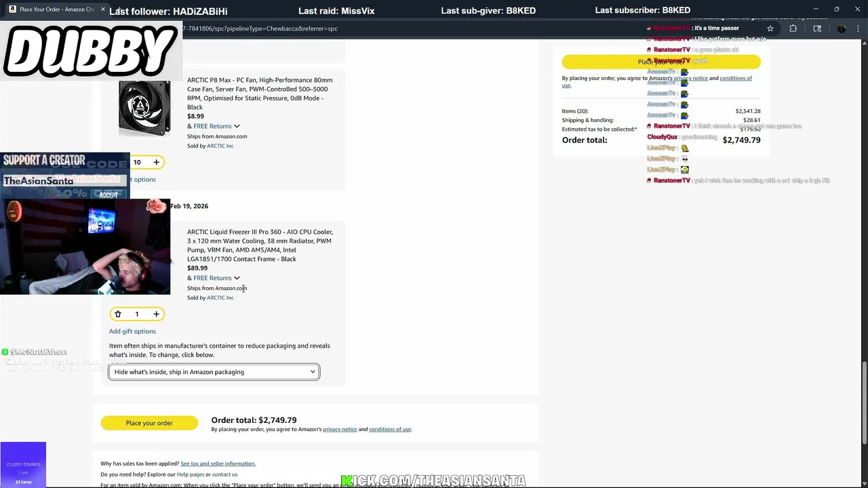868x488 pixels.
Task: Click the Shipping & handling label
Action: 588,120
